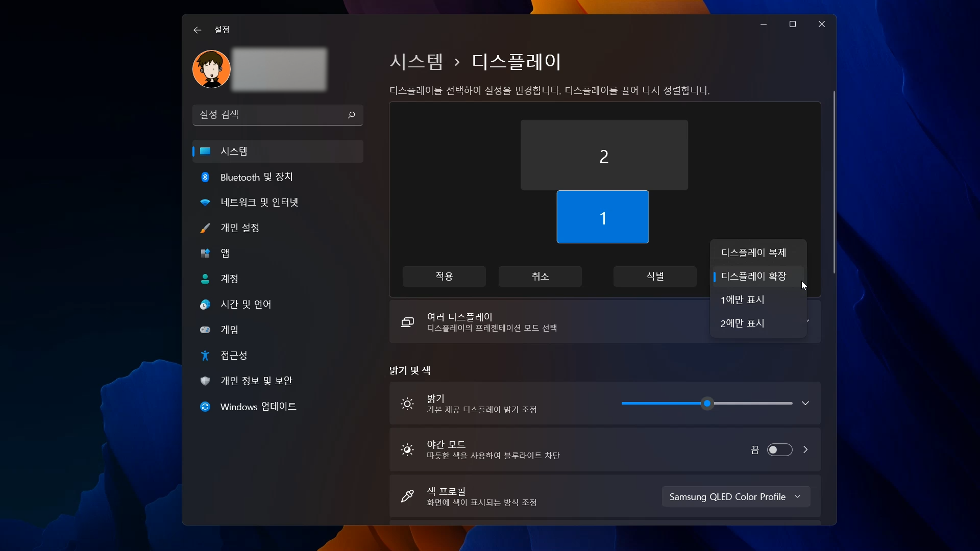Viewport: 980px width, 551px height.
Task: Open 야간 모드 details arrow
Action: pyautogui.click(x=805, y=449)
